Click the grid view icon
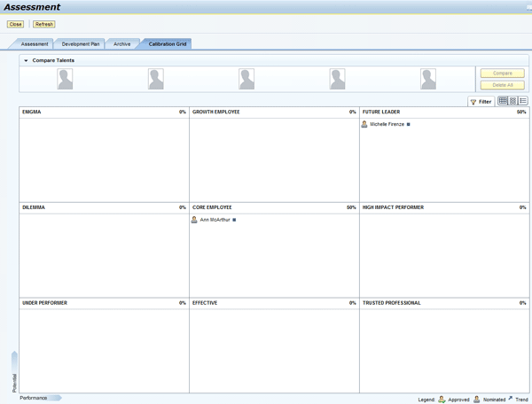The height and width of the screenshot is (404, 532). (x=503, y=101)
